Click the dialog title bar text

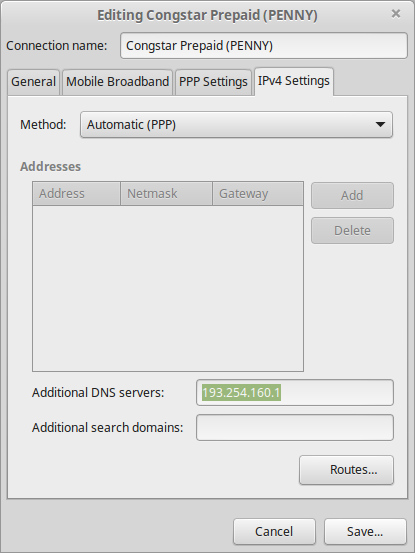click(x=207, y=16)
